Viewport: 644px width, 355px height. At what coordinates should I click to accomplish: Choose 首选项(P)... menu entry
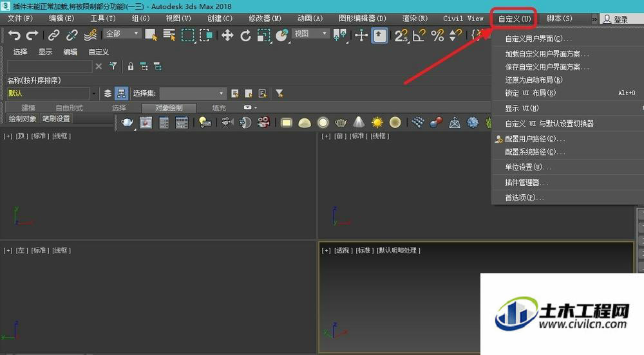point(567,197)
